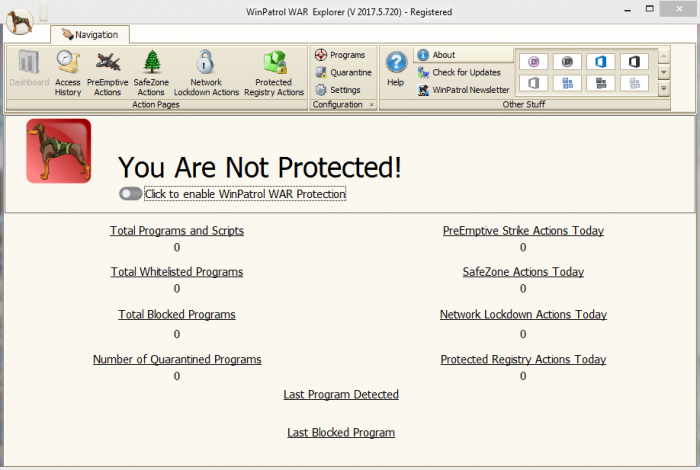Viewport: 700px width, 470px height.
Task: Click the WinPatrol dog application menu button
Action: click(x=20, y=21)
